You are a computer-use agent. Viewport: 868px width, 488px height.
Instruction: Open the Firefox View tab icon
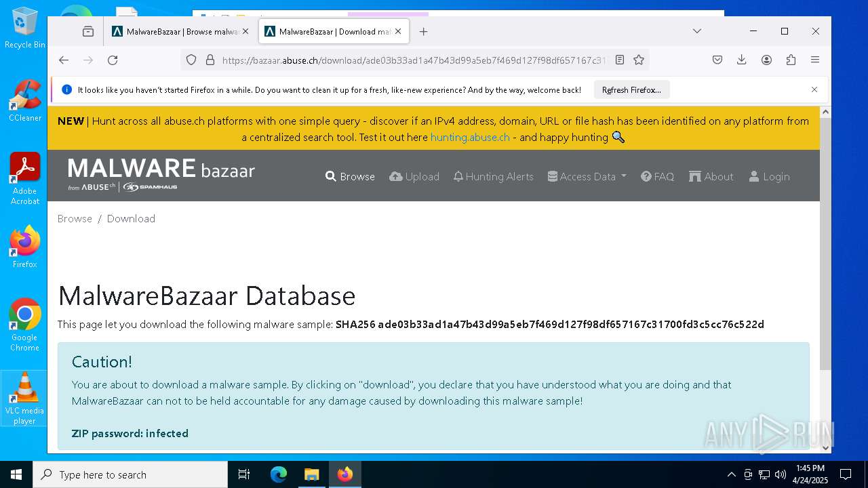[x=88, y=31]
